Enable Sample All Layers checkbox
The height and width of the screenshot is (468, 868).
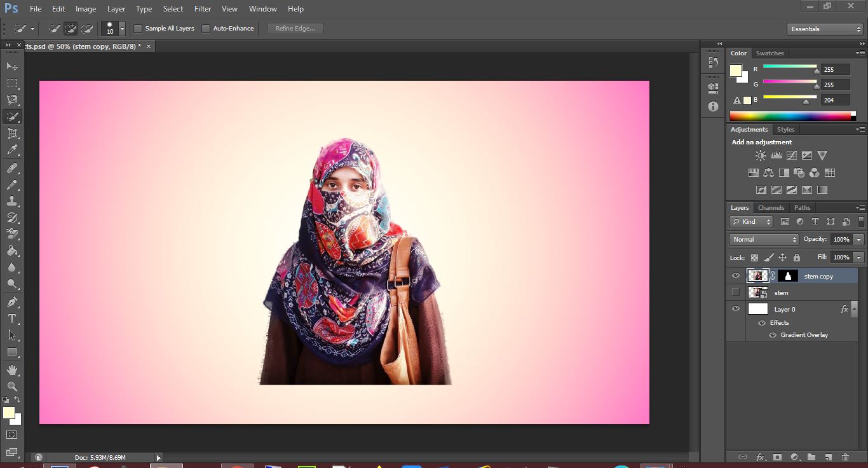pyautogui.click(x=138, y=29)
